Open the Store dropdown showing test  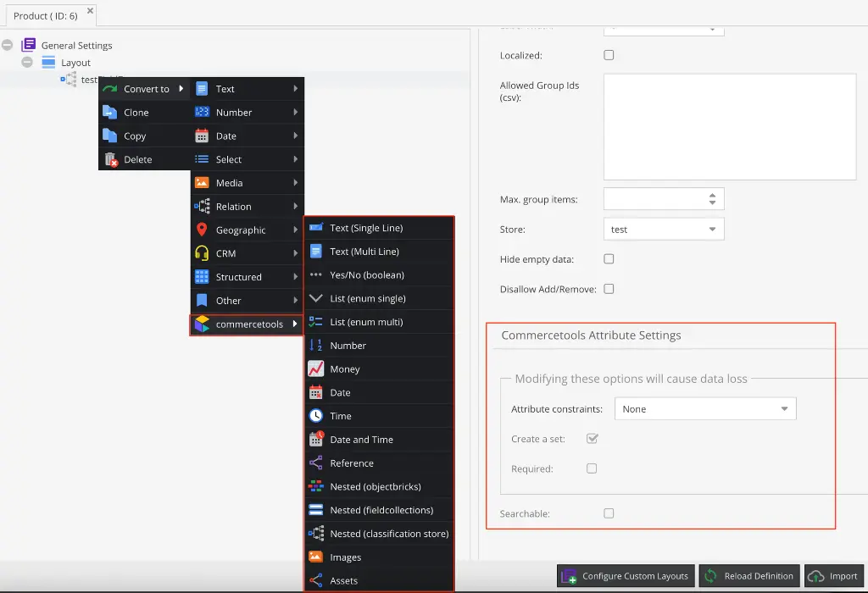coord(664,229)
